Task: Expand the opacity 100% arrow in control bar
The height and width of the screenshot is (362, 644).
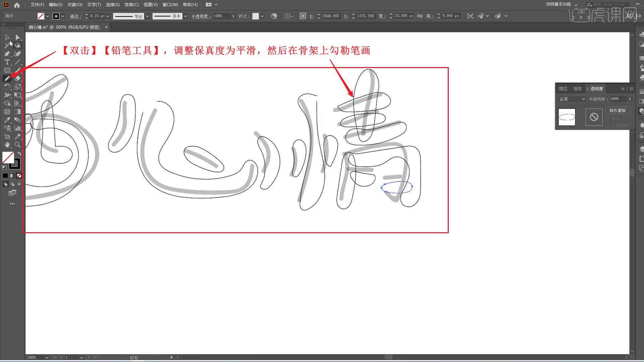Action: pyautogui.click(x=233, y=16)
